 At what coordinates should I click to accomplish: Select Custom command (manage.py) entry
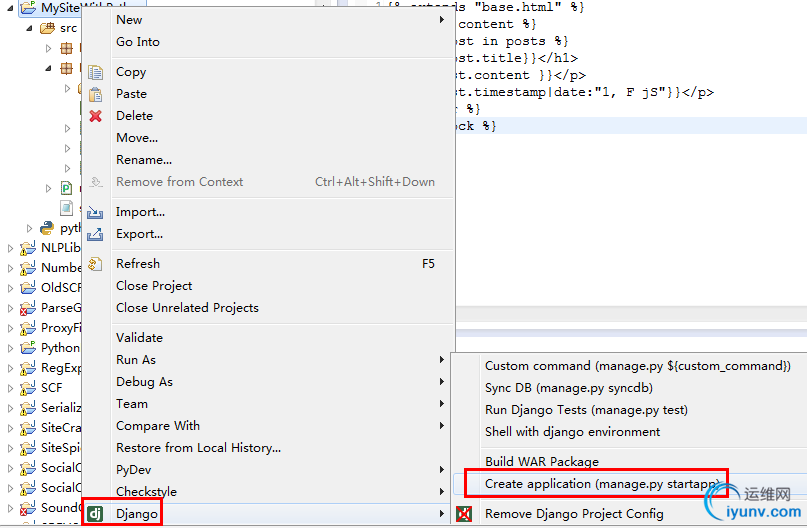point(638,366)
